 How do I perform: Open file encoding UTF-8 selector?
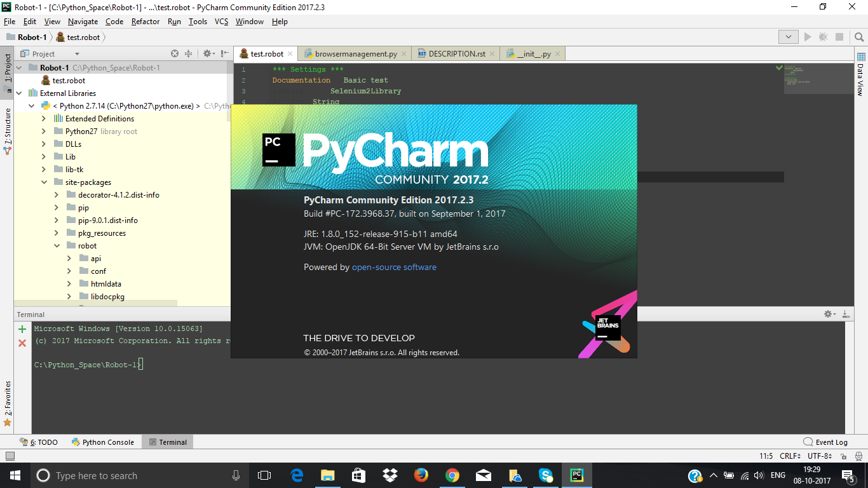(820, 456)
